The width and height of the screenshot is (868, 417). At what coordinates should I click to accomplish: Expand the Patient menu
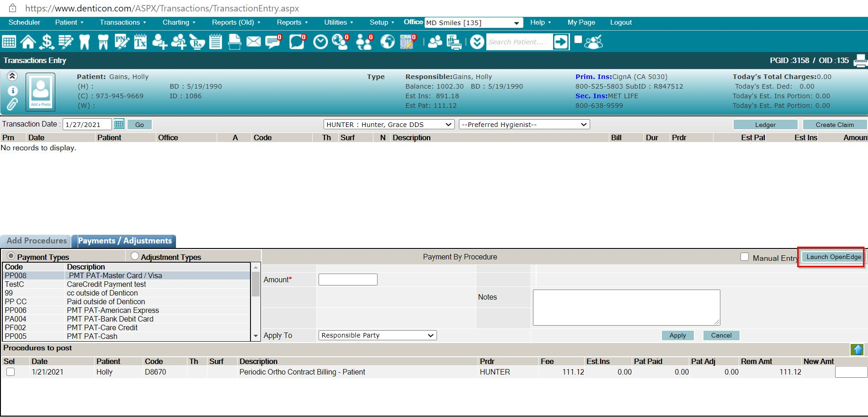pyautogui.click(x=69, y=22)
